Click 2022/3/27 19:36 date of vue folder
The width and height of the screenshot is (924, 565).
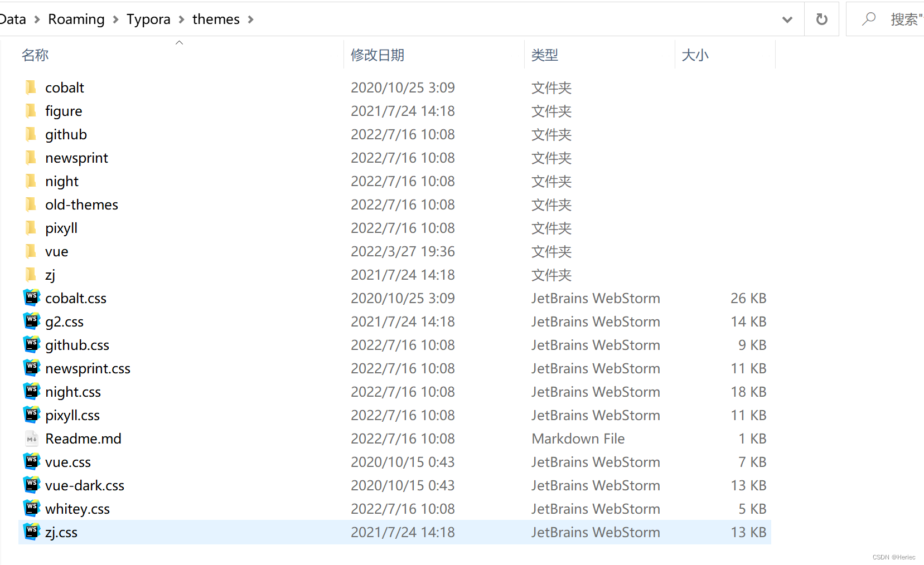point(403,251)
